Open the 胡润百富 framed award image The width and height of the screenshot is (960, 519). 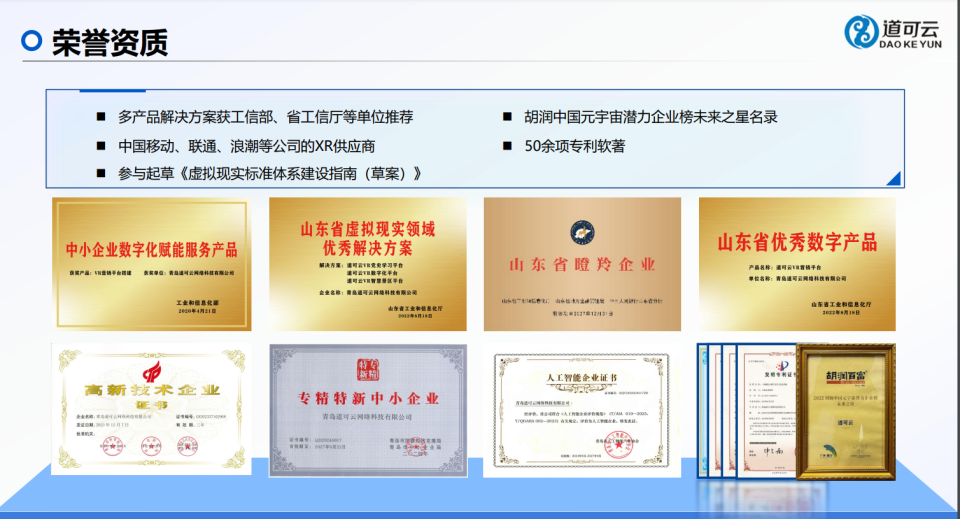(x=846, y=411)
